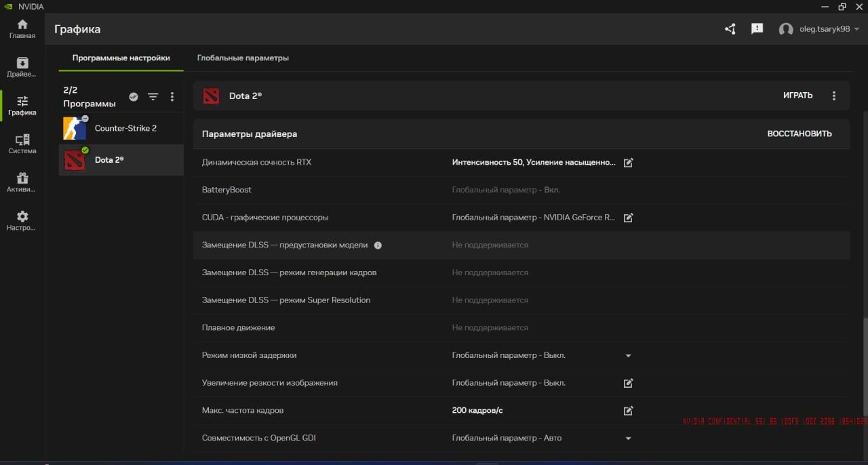
Task: Open the Главная home sidebar icon
Action: (22, 28)
